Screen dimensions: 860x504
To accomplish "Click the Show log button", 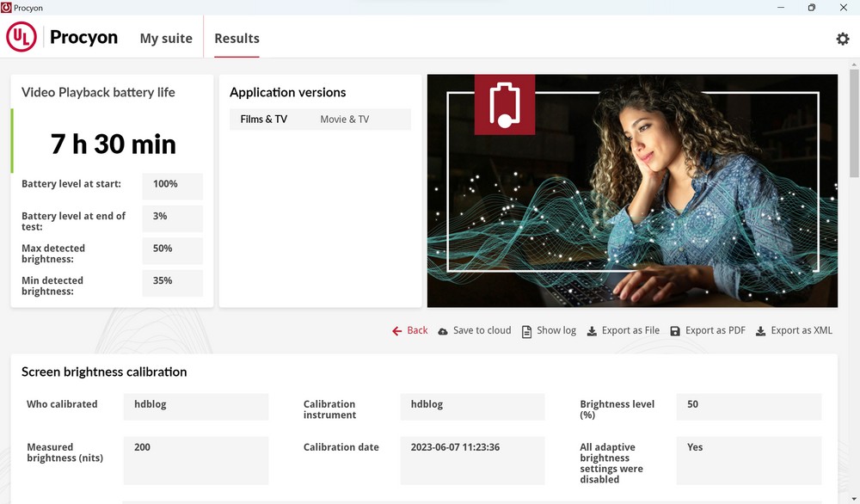I will point(556,330).
